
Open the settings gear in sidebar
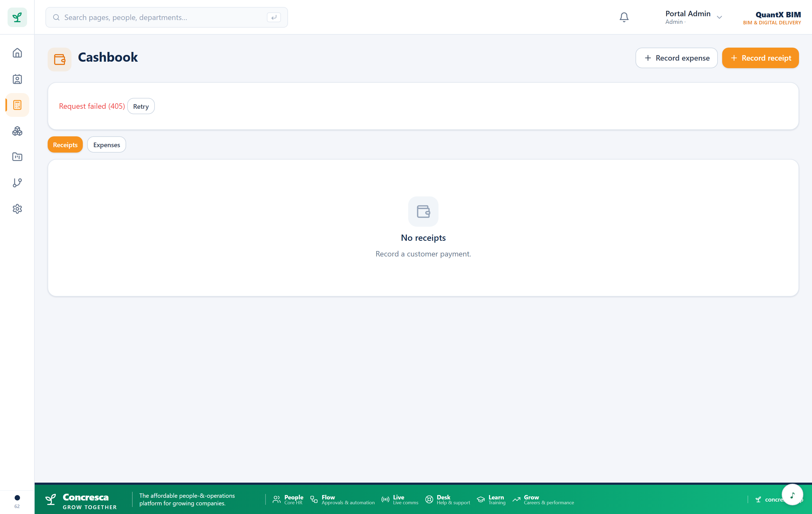click(x=17, y=209)
